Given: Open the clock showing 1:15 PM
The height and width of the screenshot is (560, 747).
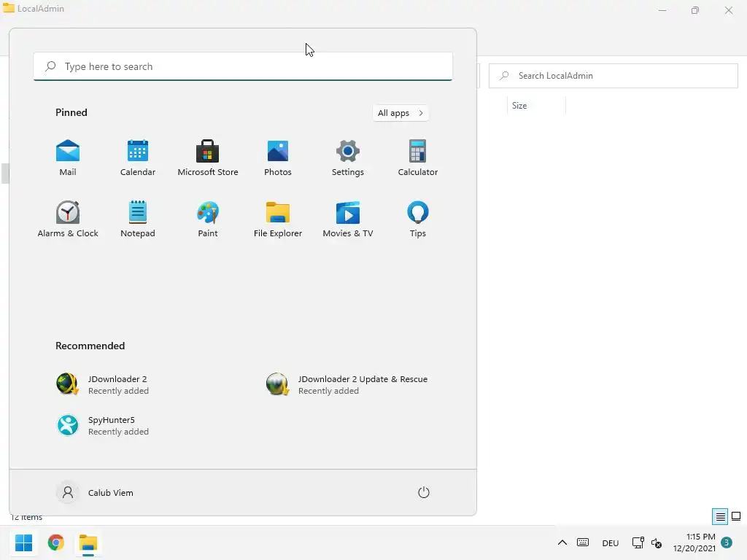Looking at the screenshot, I should tap(694, 542).
